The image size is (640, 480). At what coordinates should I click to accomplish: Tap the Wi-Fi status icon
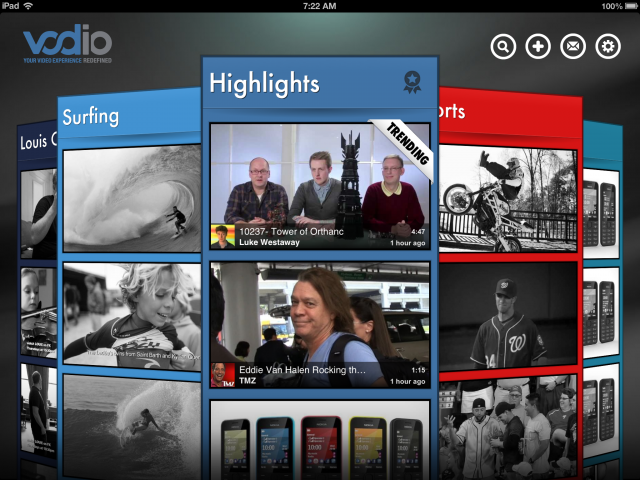point(28,6)
